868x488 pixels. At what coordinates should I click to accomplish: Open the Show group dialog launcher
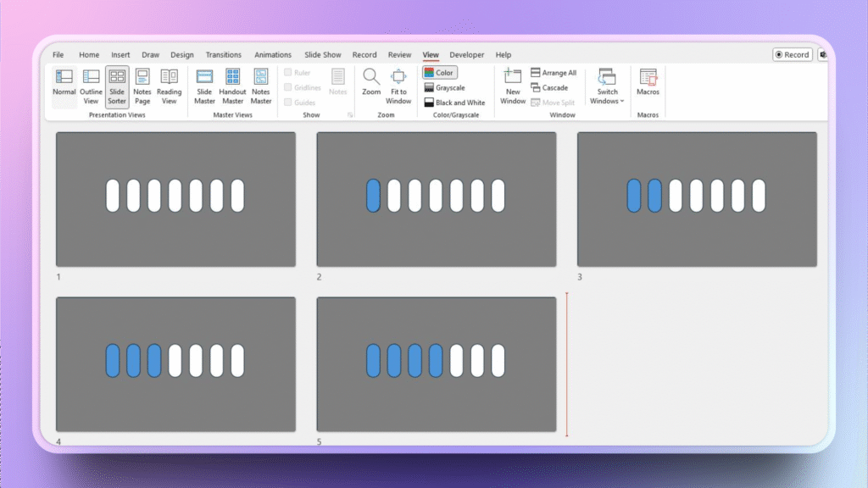coord(349,114)
